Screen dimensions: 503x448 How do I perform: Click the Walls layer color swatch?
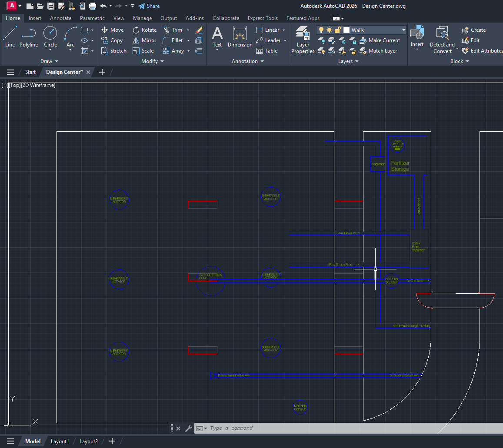(x=346, y=30)
